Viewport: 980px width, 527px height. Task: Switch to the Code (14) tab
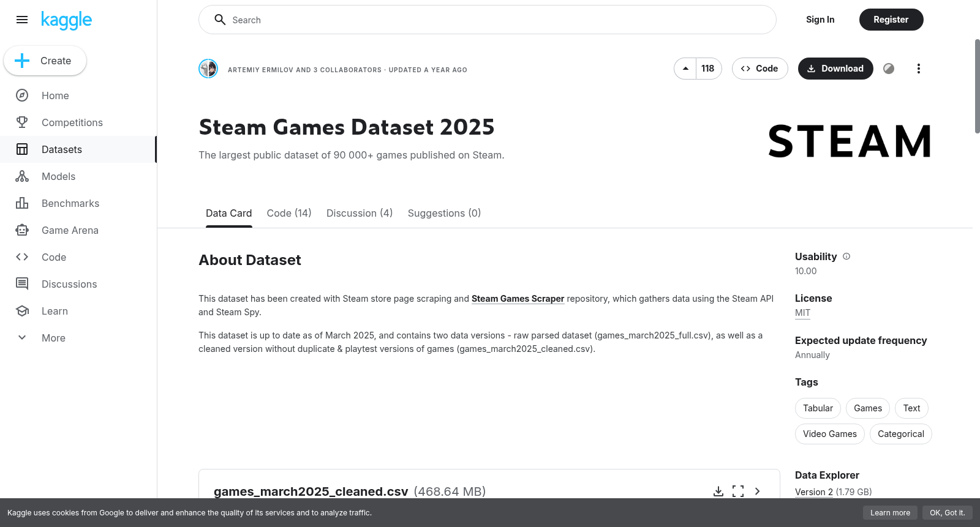[x=289, y=213]
